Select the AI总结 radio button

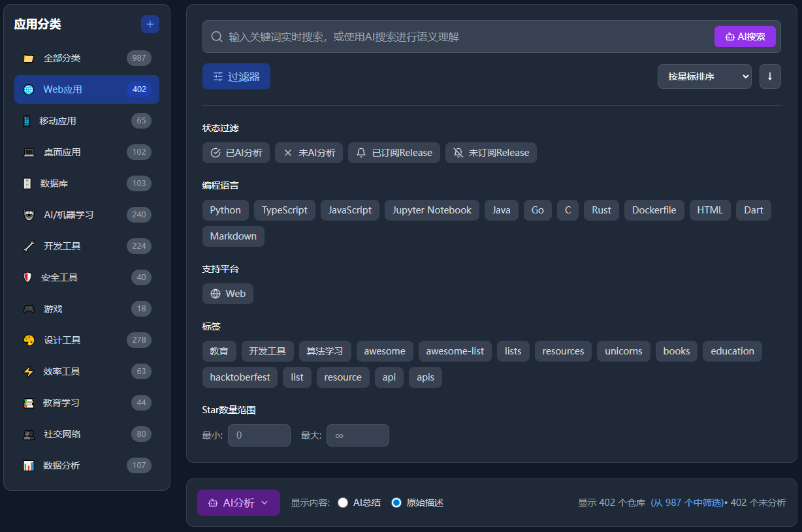[343, 503]
